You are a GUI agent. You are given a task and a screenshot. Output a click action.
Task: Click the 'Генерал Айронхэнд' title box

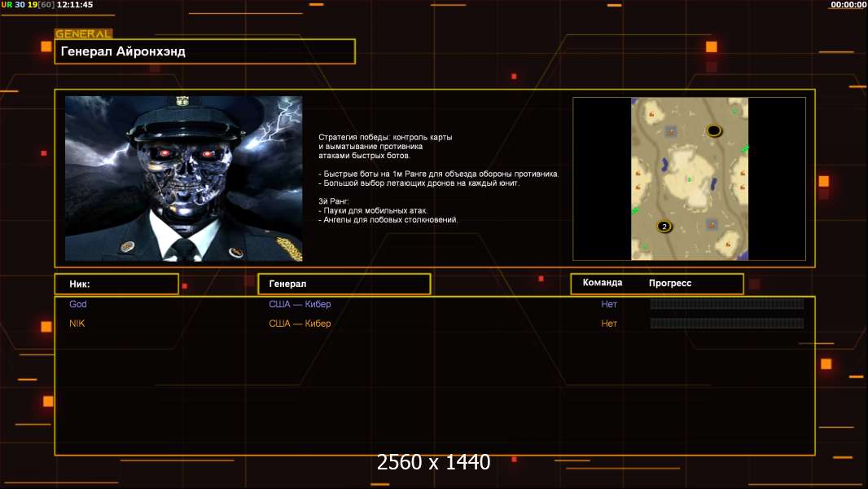coord(205,51)
